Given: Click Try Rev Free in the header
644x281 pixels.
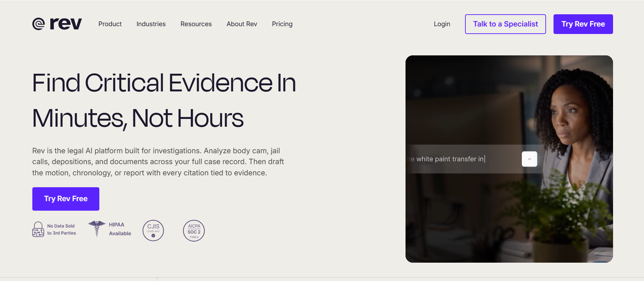Looking at the screenshot, I should point(583,24).
